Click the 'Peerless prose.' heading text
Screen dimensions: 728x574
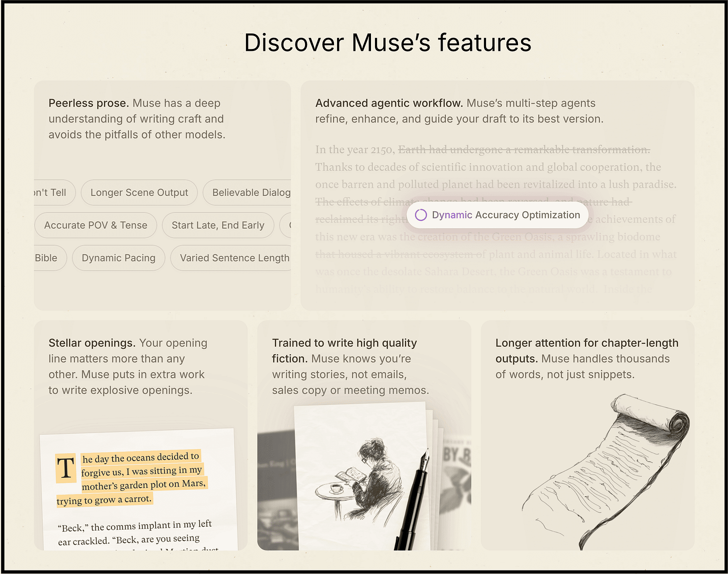[88, 103]
